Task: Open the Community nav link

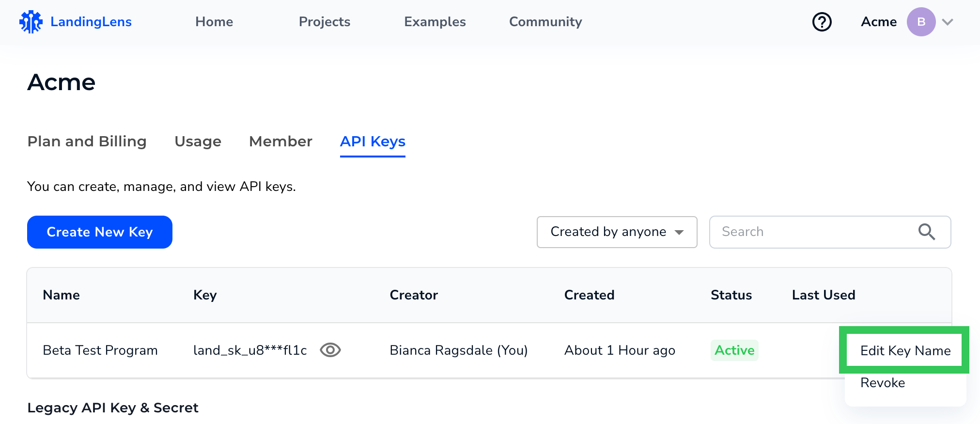Action: [545, 22]
